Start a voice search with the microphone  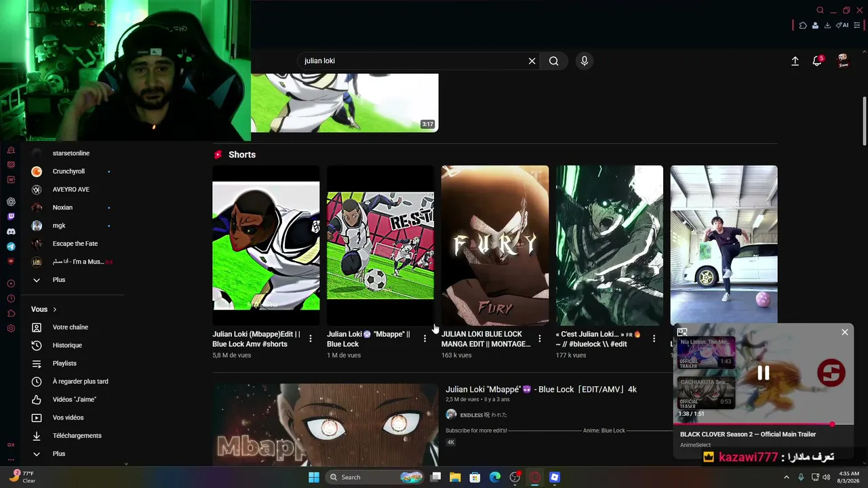point(585,61)
